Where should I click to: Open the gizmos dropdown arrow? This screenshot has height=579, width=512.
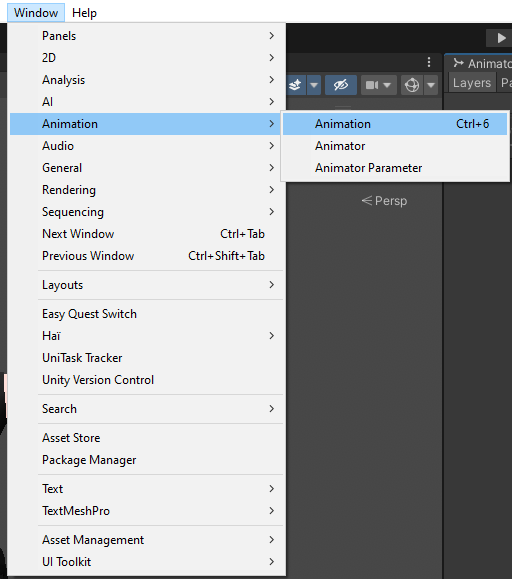pyautogui.click(x=431, y=85)
